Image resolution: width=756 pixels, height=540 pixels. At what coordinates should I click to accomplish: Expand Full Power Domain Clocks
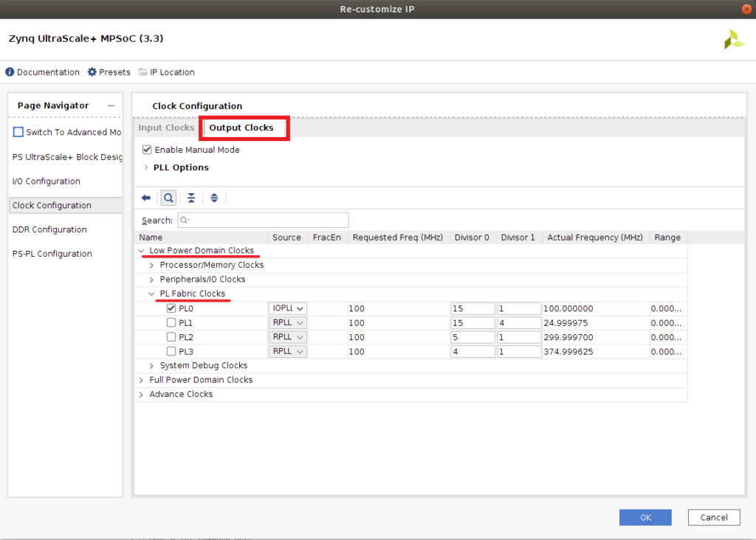[x=142, y=380]
